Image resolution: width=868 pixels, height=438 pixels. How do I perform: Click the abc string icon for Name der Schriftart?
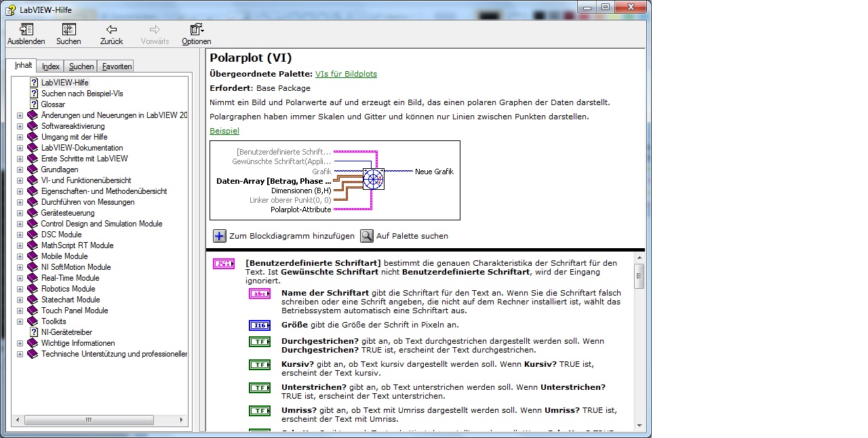(x=260, y=294)
